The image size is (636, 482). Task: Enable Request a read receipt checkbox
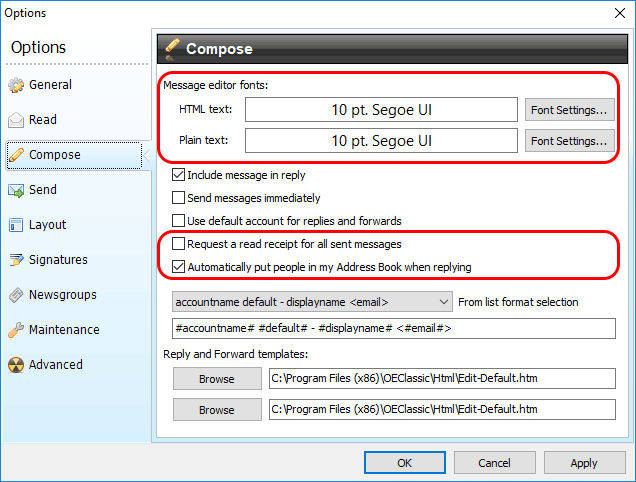click(x=178, y=244)
